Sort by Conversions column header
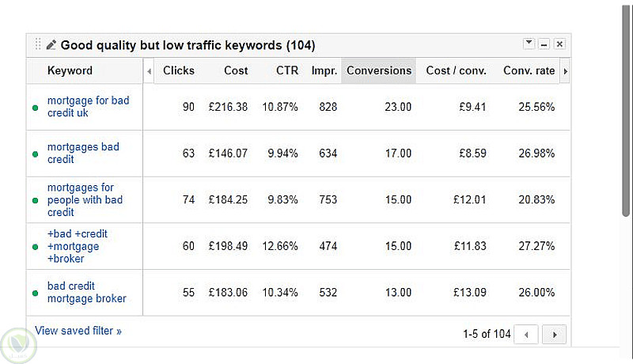 [x=379, y=70]
